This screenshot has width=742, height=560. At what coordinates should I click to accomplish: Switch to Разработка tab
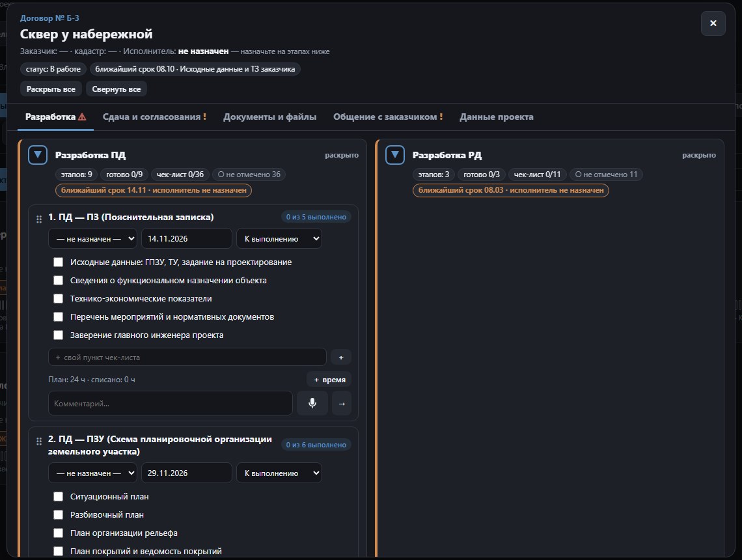pos(55,117)
